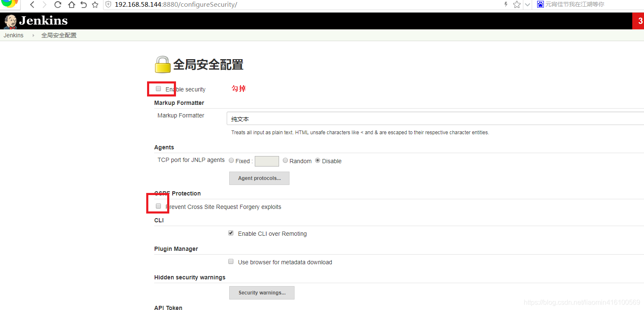Click the 'Treats all input as plain text' description
The height and width of the screenshot is (310, 644).
360,133
